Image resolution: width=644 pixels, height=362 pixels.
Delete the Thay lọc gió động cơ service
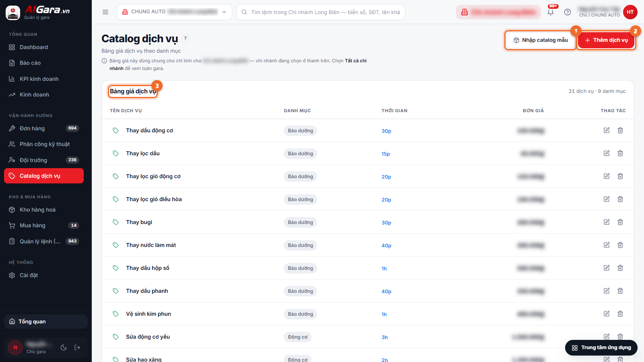coord(620,176)
